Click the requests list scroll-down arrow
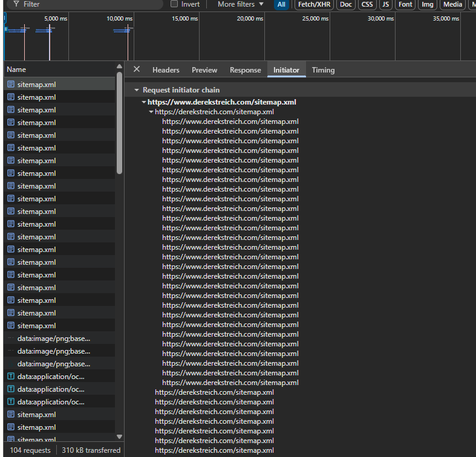Screen dimensions: 476x457 [x=119, y=436]
